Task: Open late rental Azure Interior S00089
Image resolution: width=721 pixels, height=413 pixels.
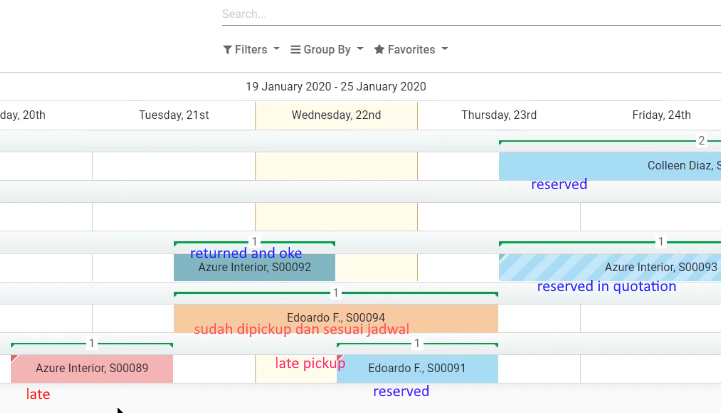Action: click(x=92, y=368)
